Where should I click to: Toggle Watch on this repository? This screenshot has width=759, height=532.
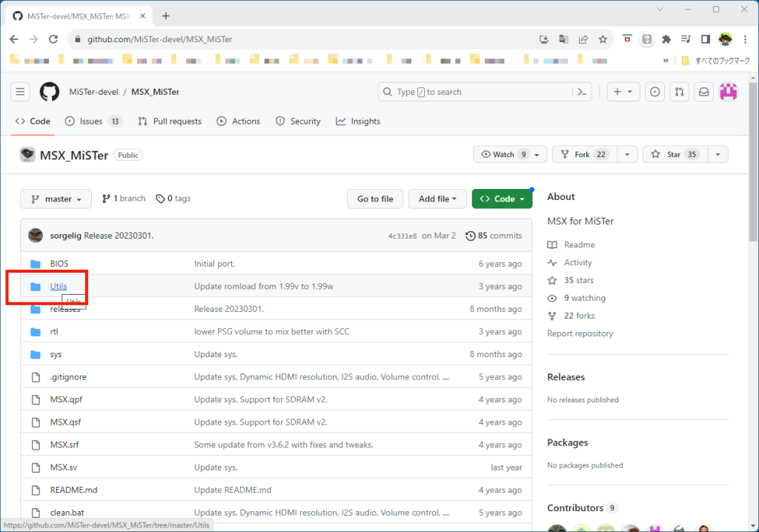coord(503,154)
